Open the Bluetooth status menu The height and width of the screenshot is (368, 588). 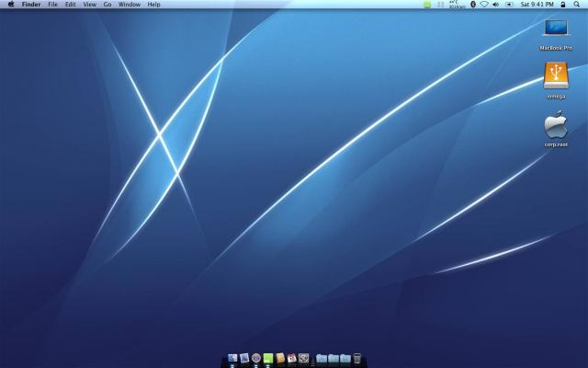coord(473,5)
